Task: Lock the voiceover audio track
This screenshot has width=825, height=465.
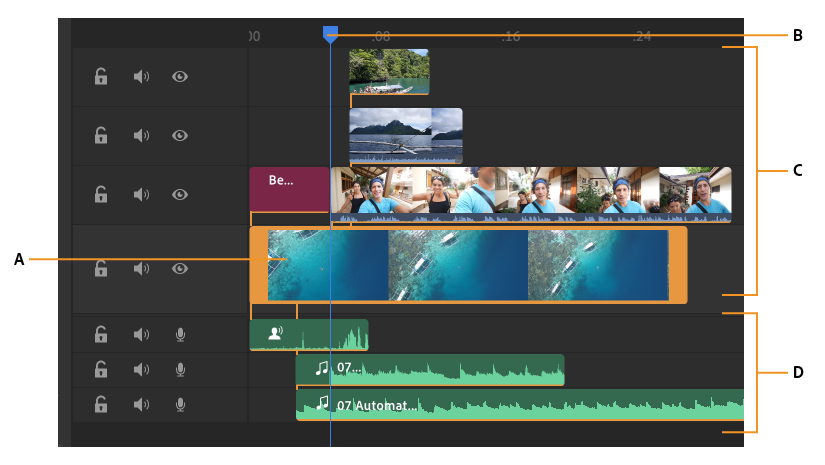Action: (100, 335)
